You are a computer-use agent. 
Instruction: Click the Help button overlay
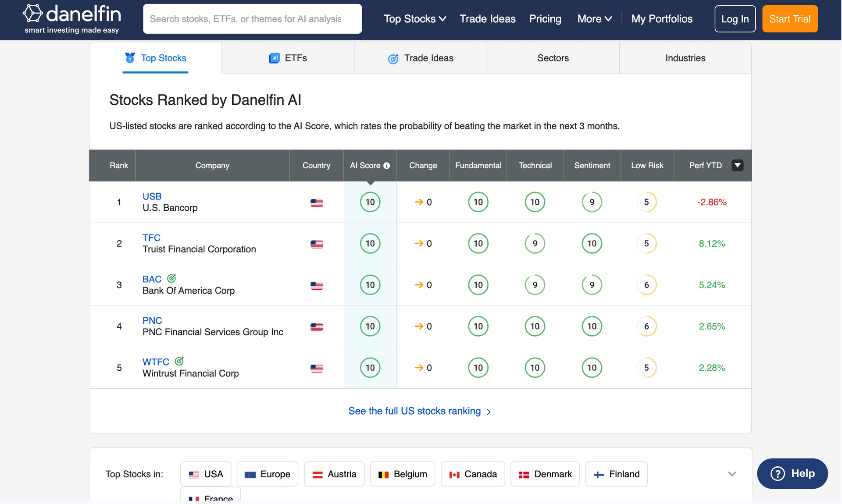[x=792, y=473]
